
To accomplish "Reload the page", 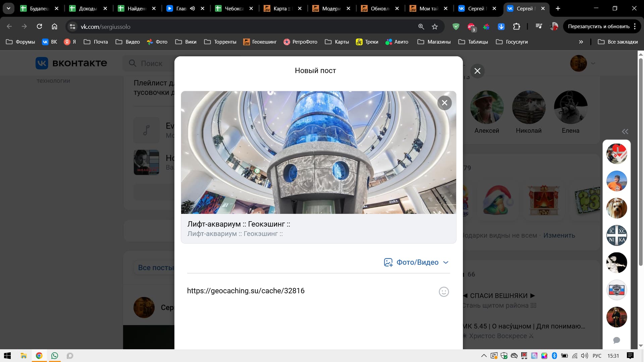I will (39, 26).
